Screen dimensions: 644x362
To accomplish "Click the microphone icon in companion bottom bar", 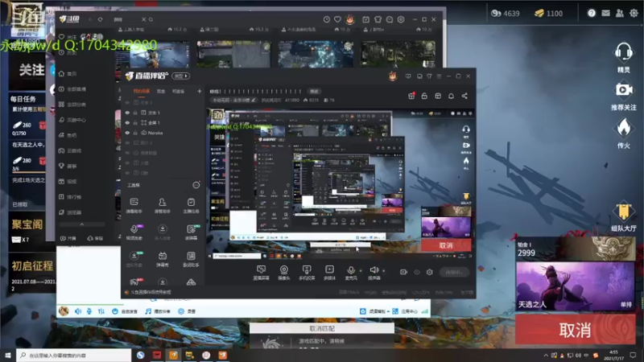I will (x=351, y=269).
